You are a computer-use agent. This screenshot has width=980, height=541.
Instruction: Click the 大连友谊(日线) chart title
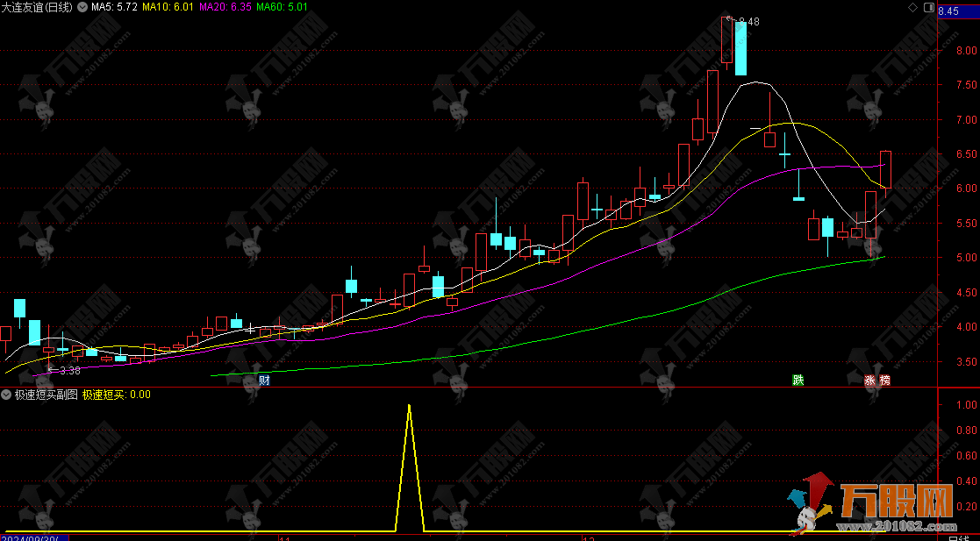tap(38, 7)
